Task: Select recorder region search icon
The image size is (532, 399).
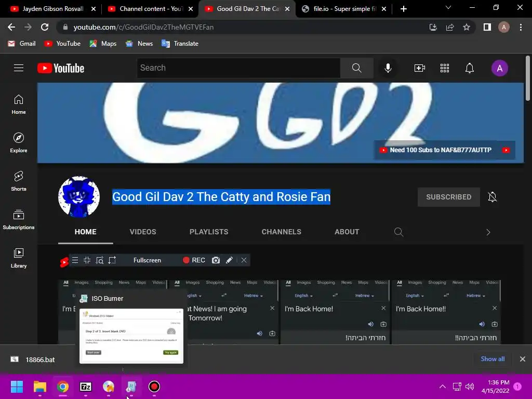Action: pyautogui.click(x=100, y=260)
